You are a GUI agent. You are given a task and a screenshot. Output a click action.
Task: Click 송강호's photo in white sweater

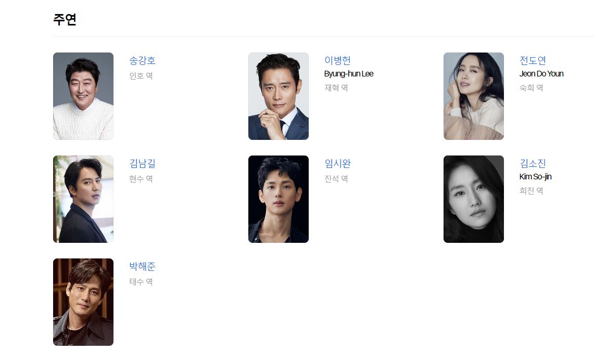pyautogui.click(x=83, y=96)
